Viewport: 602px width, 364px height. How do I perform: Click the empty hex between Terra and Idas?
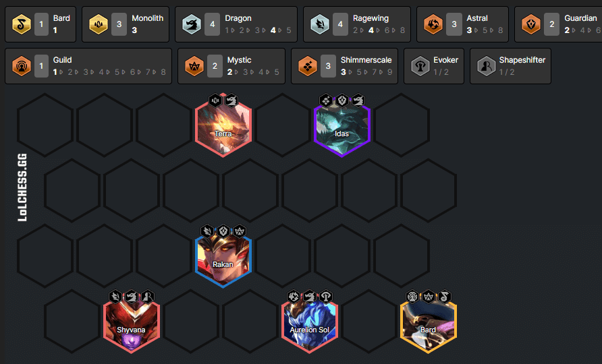click(x=283, y=125)
